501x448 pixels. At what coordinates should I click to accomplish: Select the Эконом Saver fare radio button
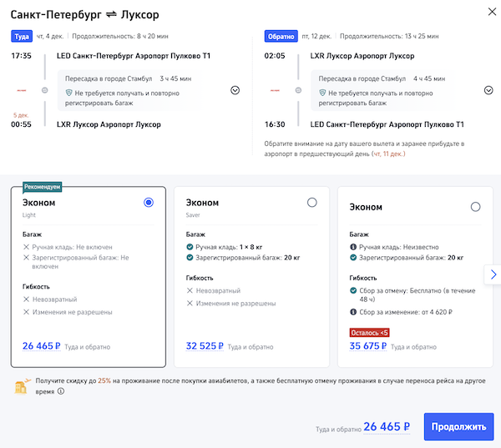click(312, 203)
